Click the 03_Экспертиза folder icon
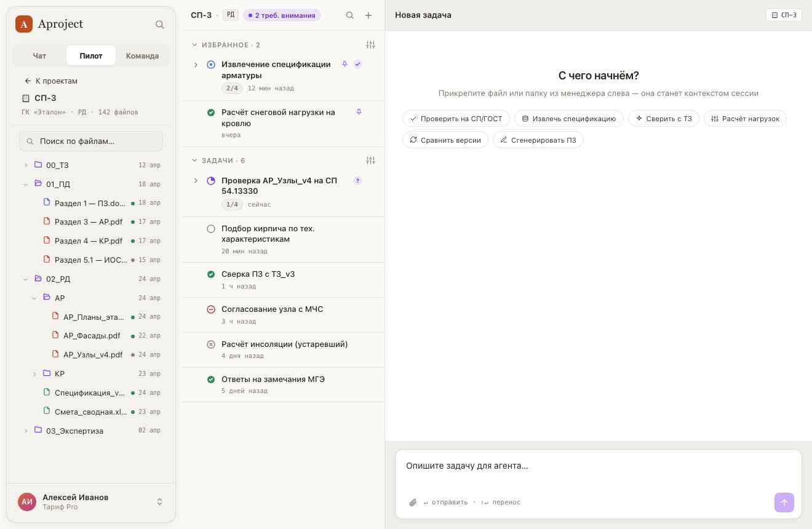Screen dimensions: 812x529 click(38, 431)
